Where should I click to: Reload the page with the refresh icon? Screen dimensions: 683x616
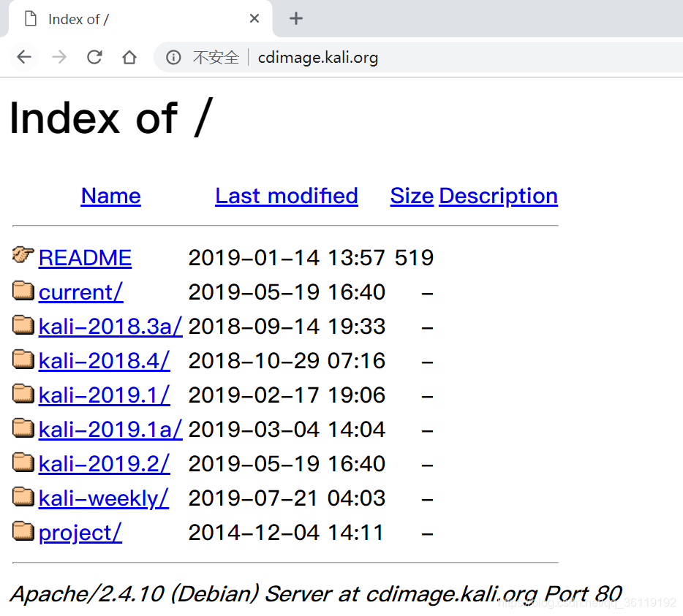pos(94,57)
